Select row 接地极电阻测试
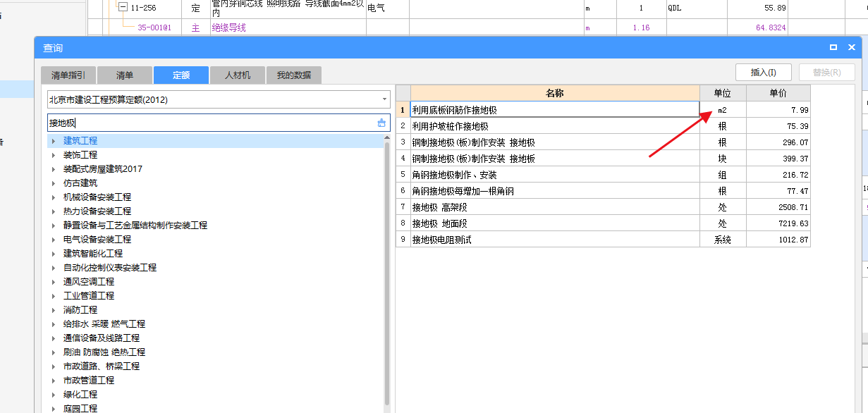The height and width of the screenshot is (413, 868). tap(555, 240)
